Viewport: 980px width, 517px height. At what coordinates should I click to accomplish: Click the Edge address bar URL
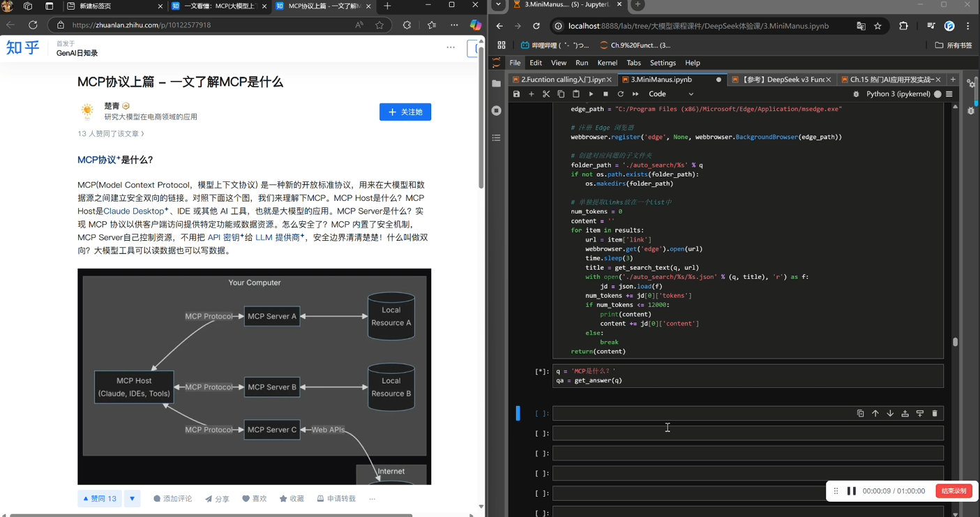[x=142, y=25]
